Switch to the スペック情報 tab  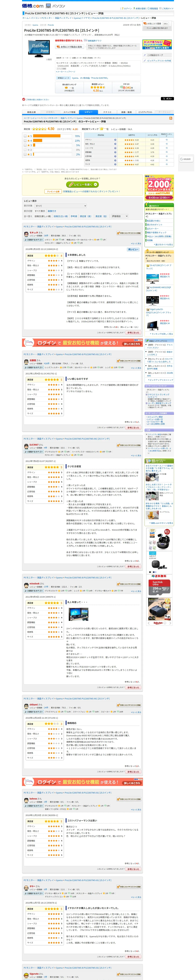point(69,112)
